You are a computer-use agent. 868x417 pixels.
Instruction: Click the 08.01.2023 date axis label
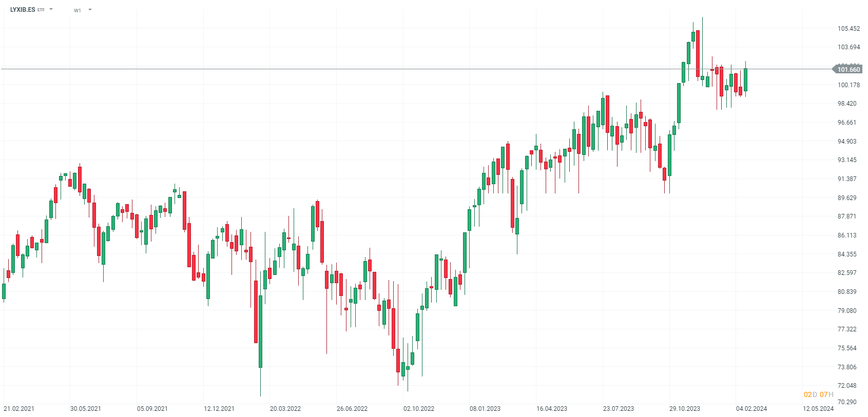tap(485, 409)
